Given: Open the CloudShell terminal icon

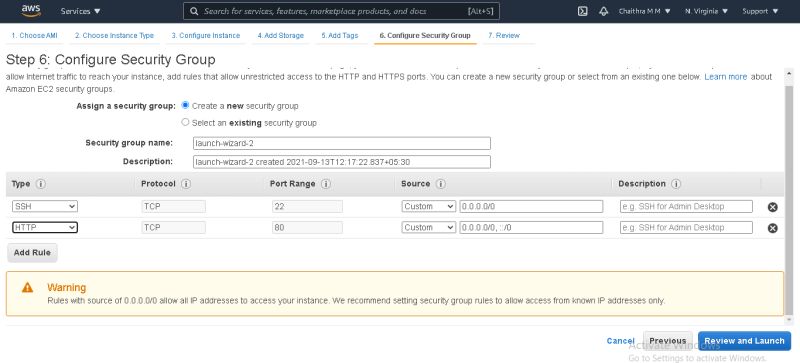Looking at the screenshot, I should (582, 11).
